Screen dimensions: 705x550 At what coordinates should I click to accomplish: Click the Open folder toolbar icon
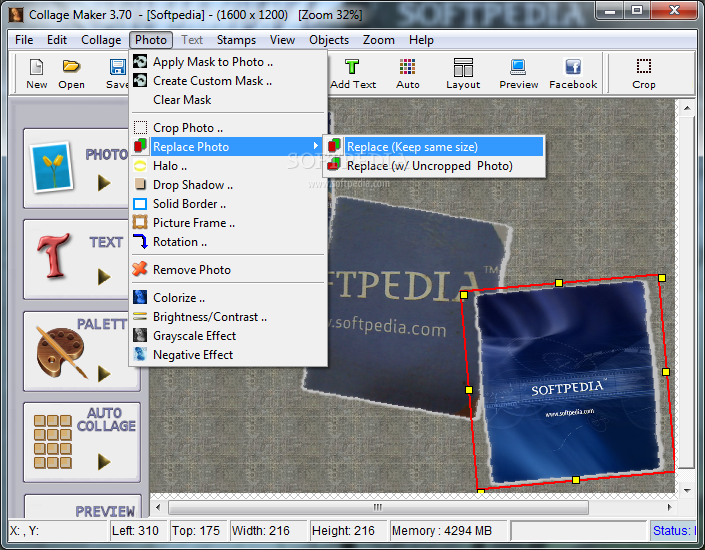click(71, 67)
